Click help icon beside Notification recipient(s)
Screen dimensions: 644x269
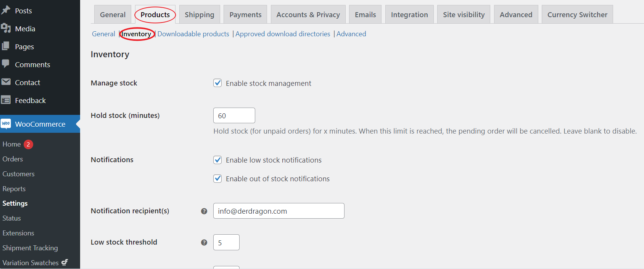click(x=204, y=211)
